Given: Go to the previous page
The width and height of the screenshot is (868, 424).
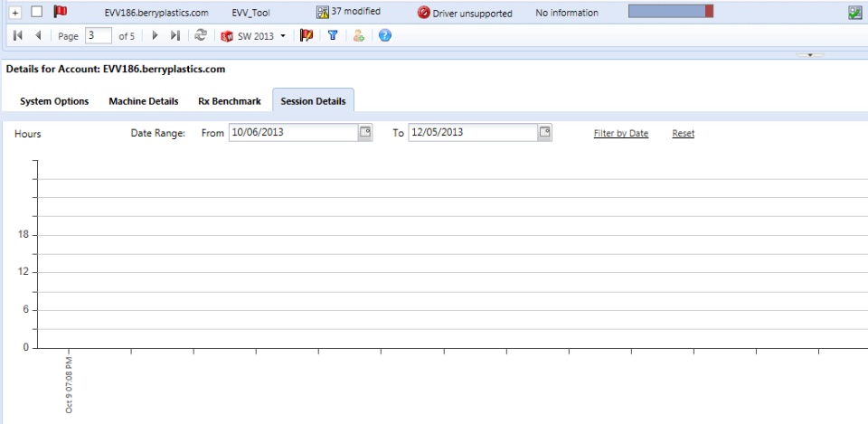Looking at the screenshot, I should click(x=38, y=35).
